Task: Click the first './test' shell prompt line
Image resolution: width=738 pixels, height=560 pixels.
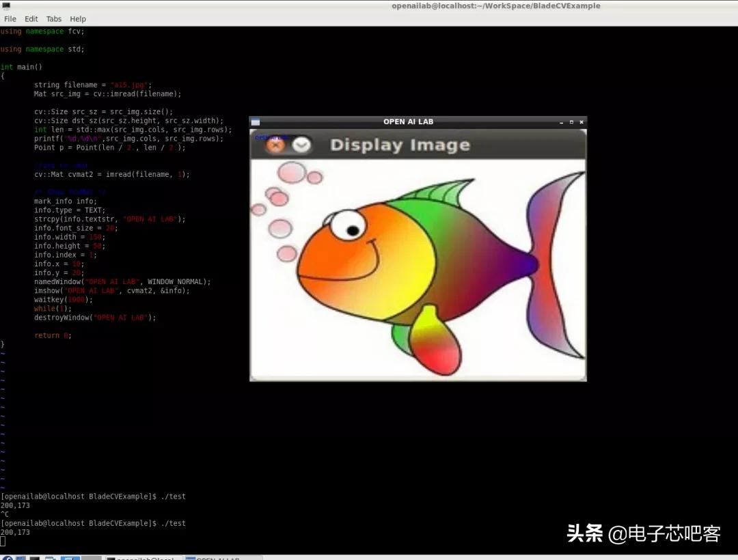Action: click(93, 496)
